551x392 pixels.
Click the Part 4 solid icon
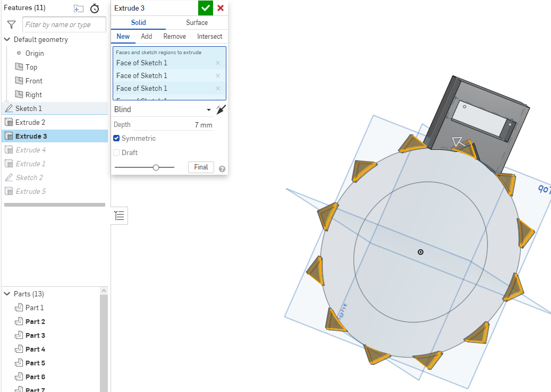tap(19, 349)
